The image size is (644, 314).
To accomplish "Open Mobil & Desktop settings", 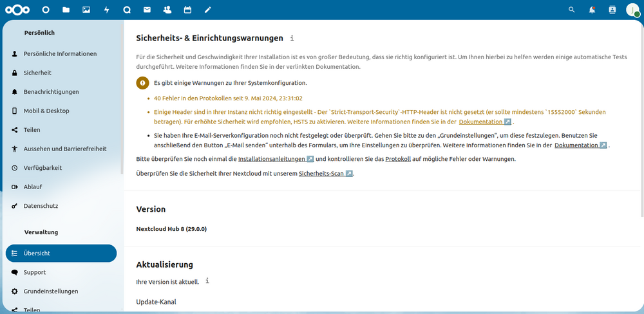I will [x=61, y=111].
